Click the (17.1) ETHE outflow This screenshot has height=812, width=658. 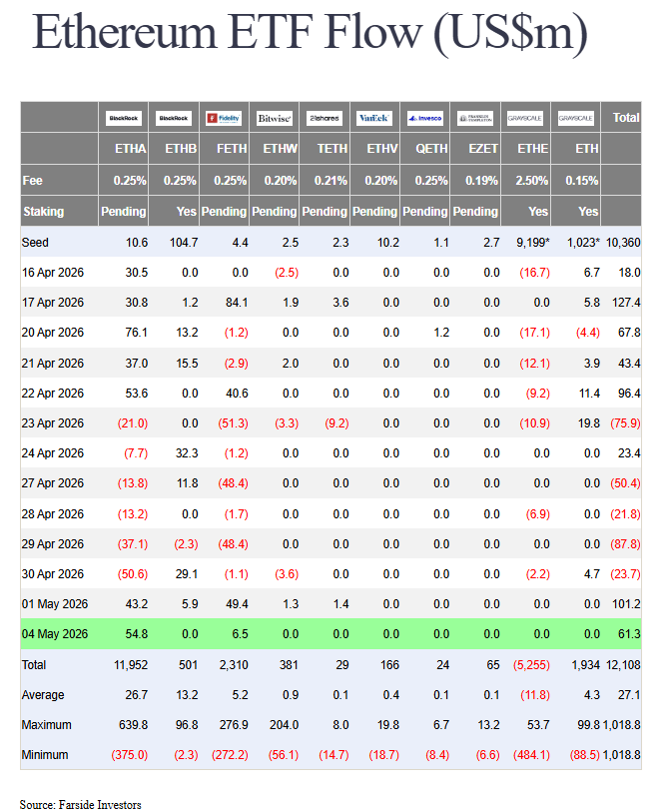(x=535, y=333)
